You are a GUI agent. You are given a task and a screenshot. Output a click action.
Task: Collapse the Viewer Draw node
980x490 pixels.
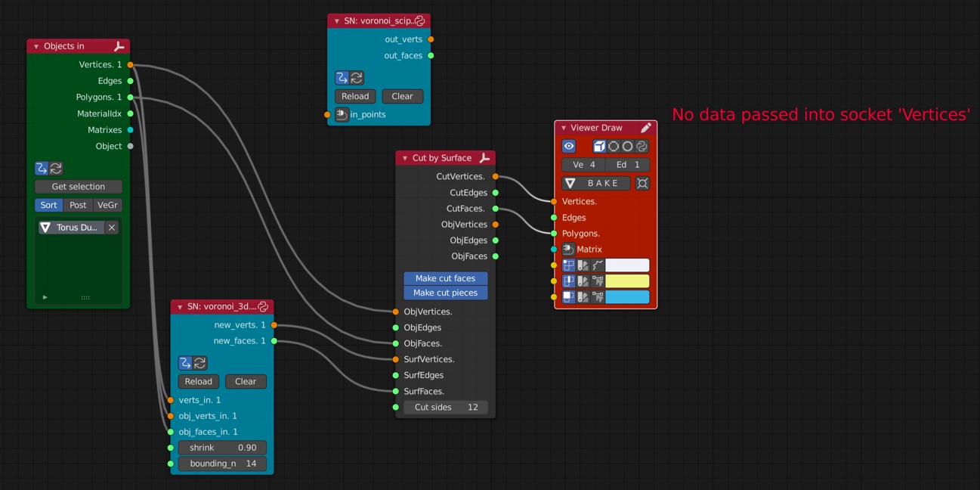(x=564, y=129)
